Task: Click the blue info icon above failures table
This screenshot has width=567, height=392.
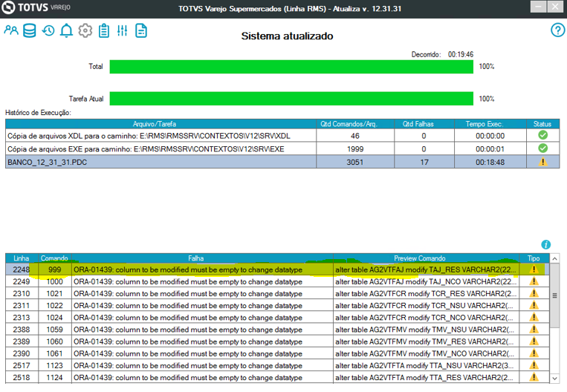Action: tap(545, 244)
